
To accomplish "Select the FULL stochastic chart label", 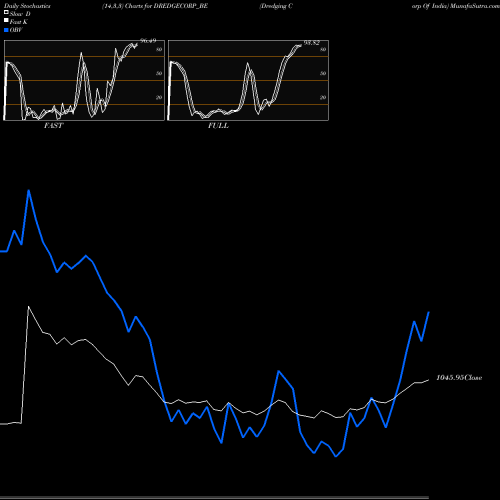I will [218, 126].
